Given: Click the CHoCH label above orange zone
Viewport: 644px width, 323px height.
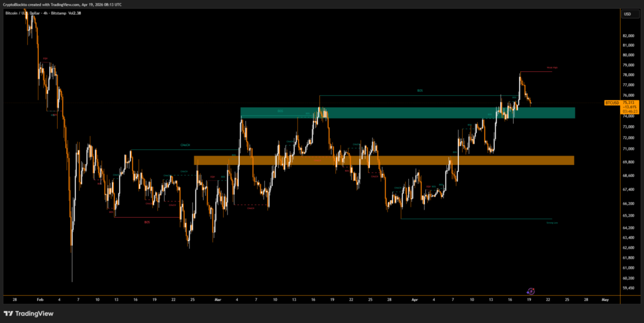Looking at the screenshot, I should click(x=185, y=145).
